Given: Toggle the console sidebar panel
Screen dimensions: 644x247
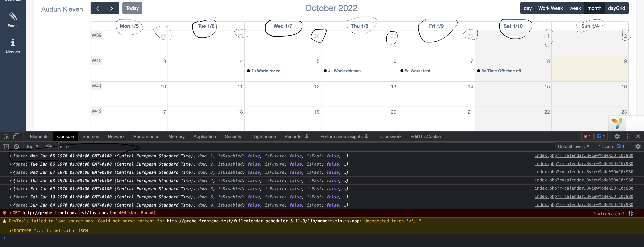Looking at the screenshot, I should pyautogui.click(x=6, y=146).
